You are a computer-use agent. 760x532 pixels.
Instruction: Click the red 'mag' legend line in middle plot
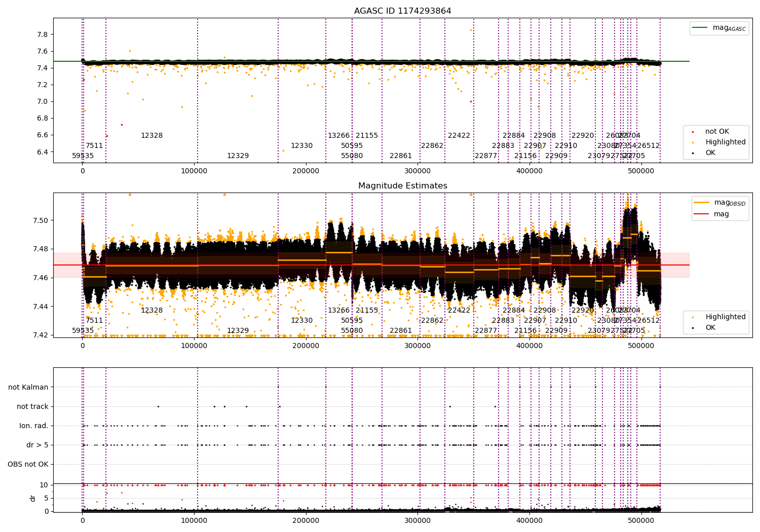click(x=702, y=214)
